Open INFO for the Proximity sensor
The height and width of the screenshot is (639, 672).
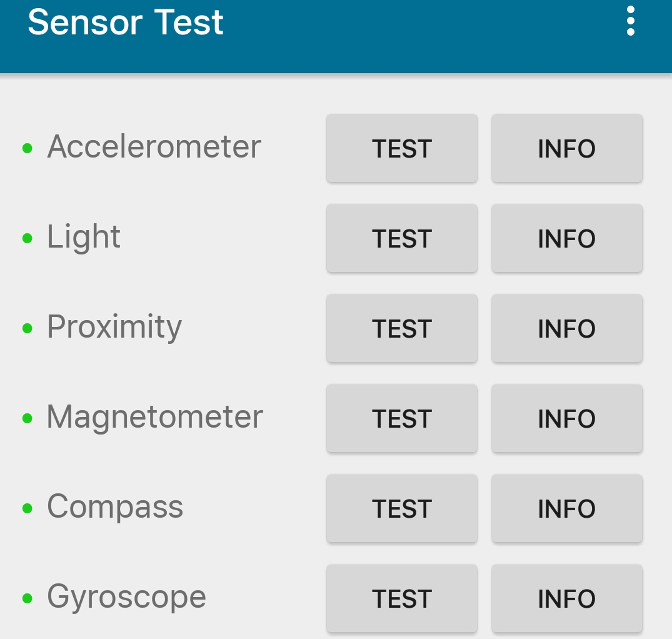(566, 328)
